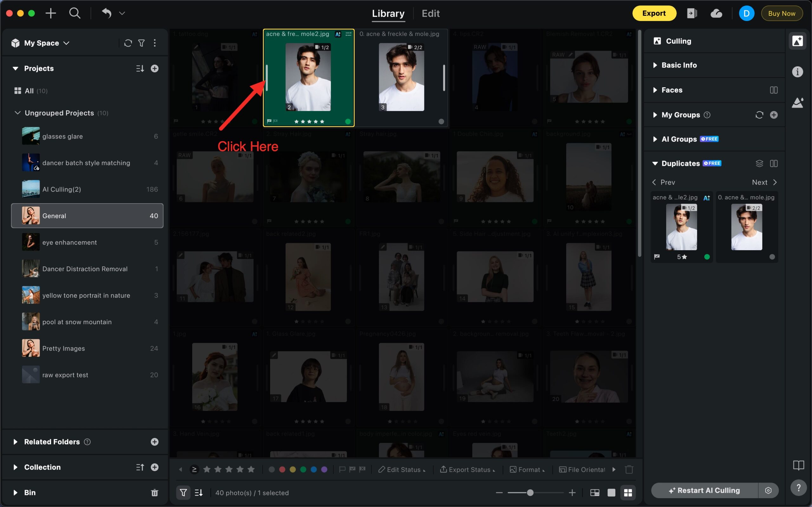Viewport: 812px width, 507px height.
Task: Toggle compare view icon beside Faces
Action: 773,90
